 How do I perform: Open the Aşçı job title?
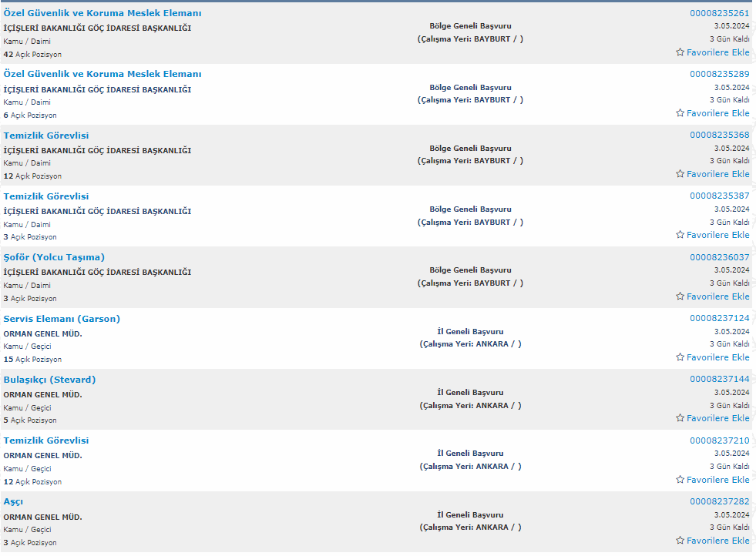click(x=13, y=501)
